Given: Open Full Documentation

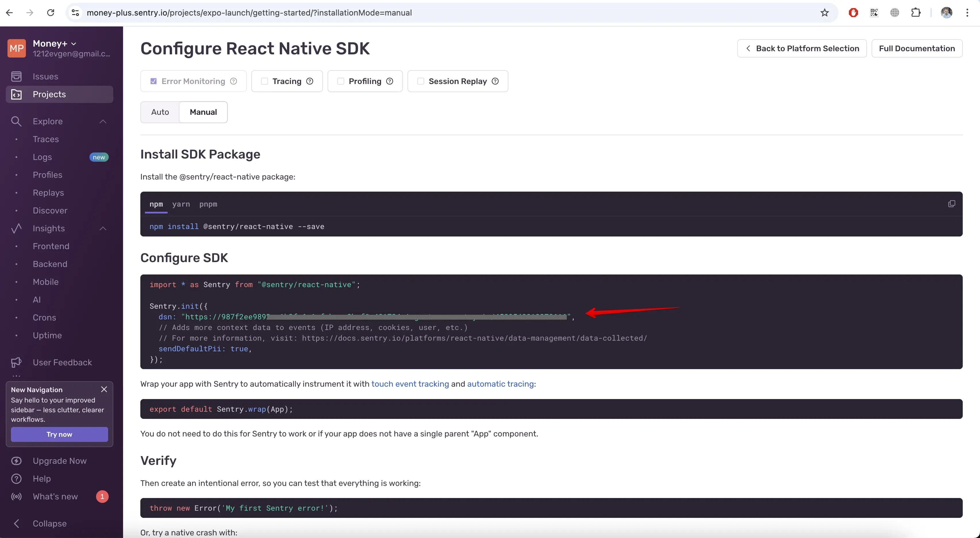Looking at the screenshot, I should pyautogui.click(x=916, y=48).
